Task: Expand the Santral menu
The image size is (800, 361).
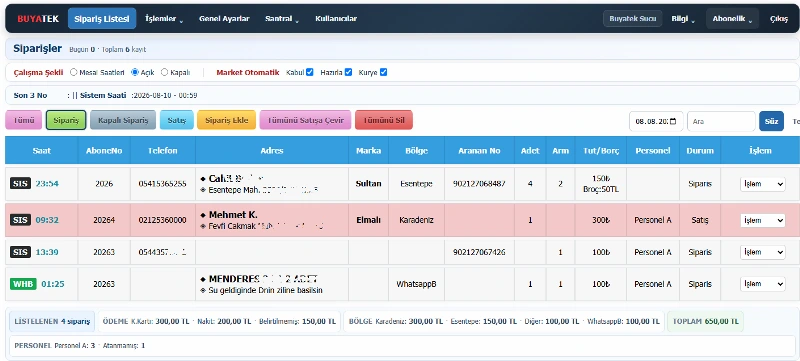Action: point(282,19)
